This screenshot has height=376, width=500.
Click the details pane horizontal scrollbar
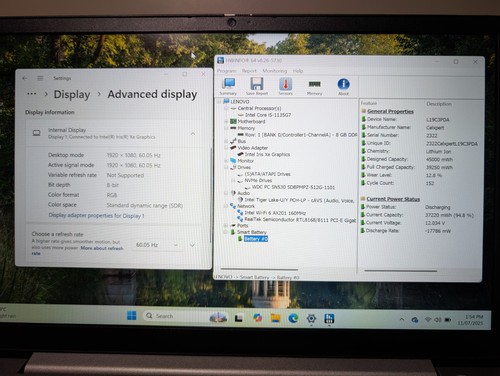pyautogui.click(x=401, y=271)
